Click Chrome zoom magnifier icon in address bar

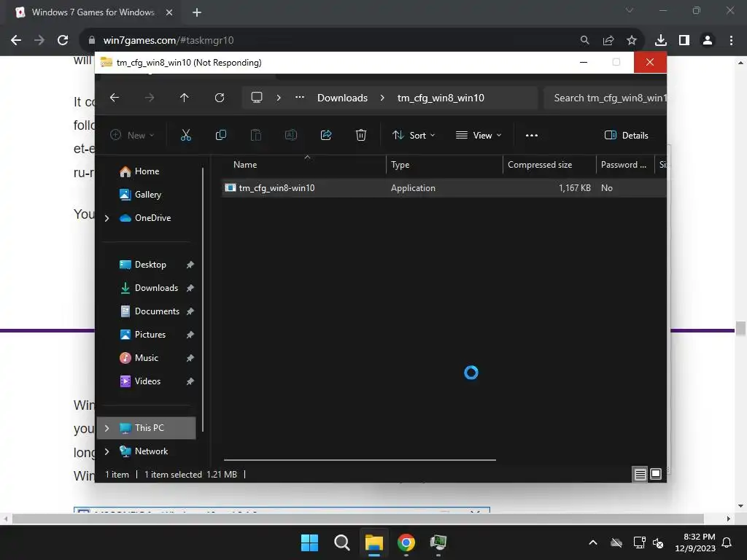pyautogui.click(x=584, y=40)
